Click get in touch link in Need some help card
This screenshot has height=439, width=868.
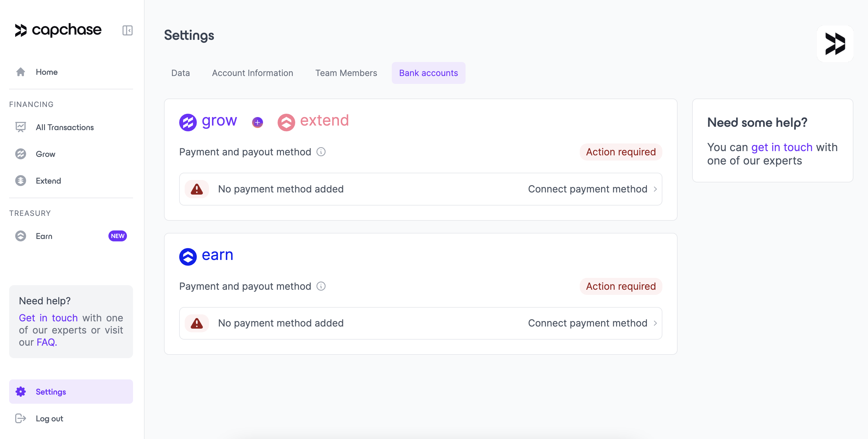(782, 147)
